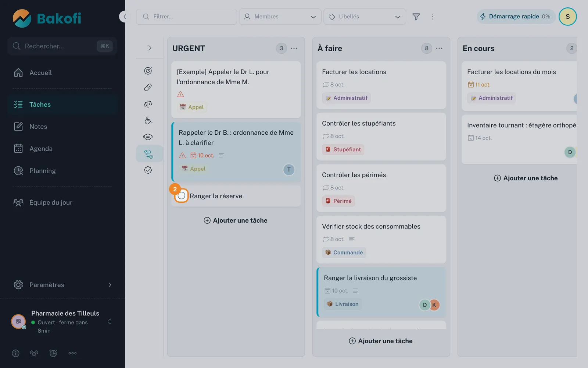Open Planning in the sidebar
The width and height of the screenshot is (588, 368).
62,171
